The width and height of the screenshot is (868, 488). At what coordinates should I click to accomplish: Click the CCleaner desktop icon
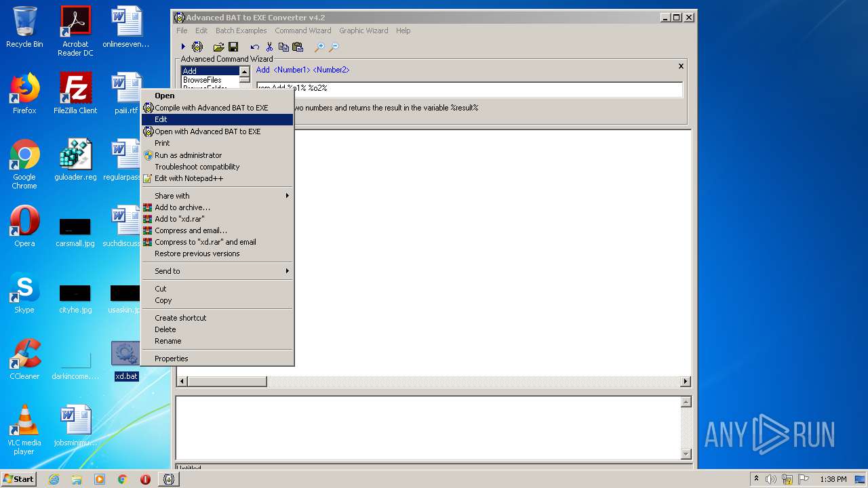pyautogui.click(x=24, y=359)
